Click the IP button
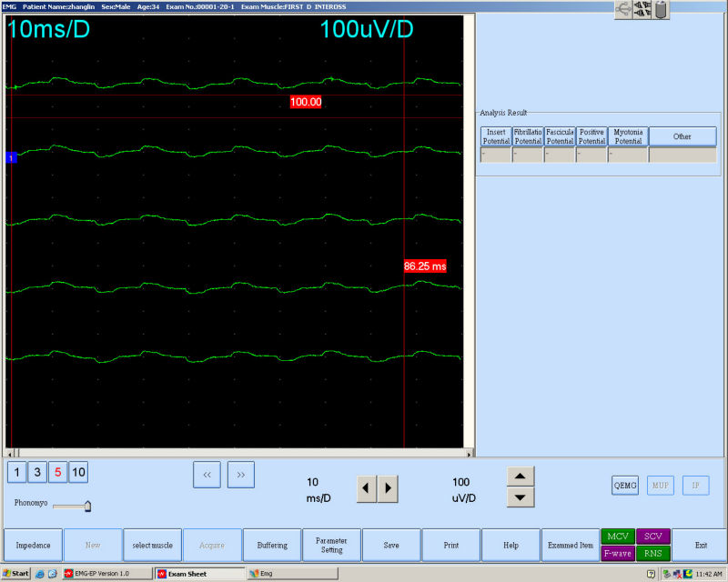The height and width of the screenshot is (582, 728). [695, 486]
